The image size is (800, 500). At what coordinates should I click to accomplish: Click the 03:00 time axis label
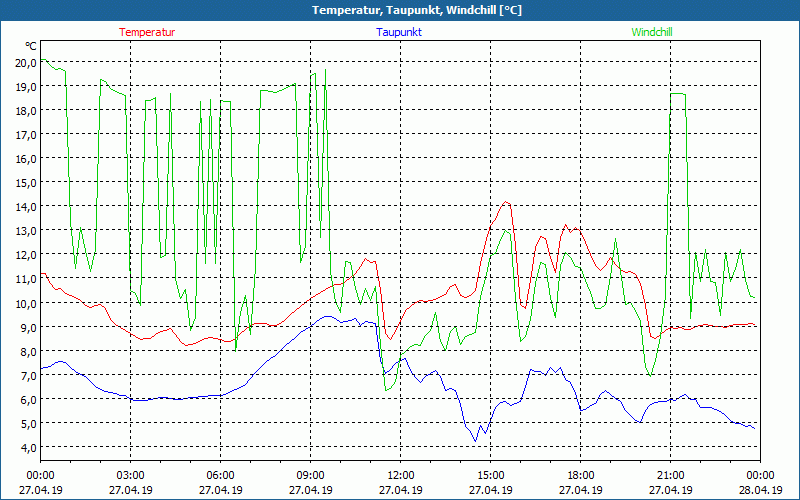click(x=131, y=476)
